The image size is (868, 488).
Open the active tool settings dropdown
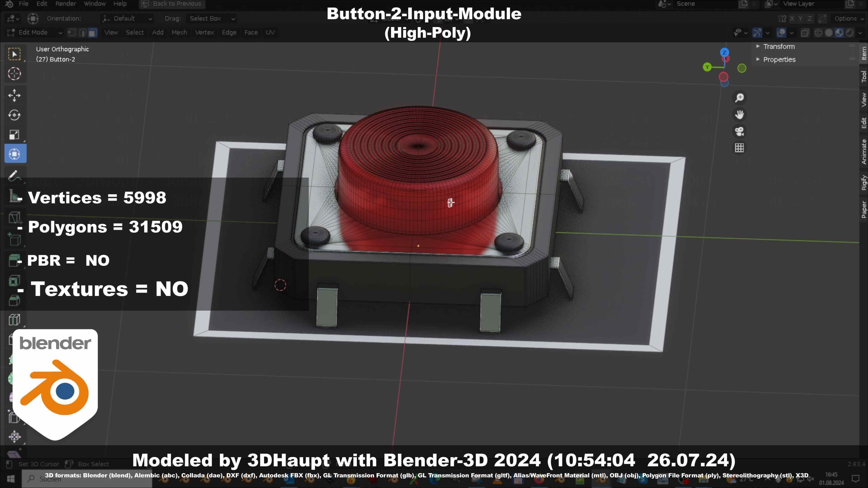point(13,19)
